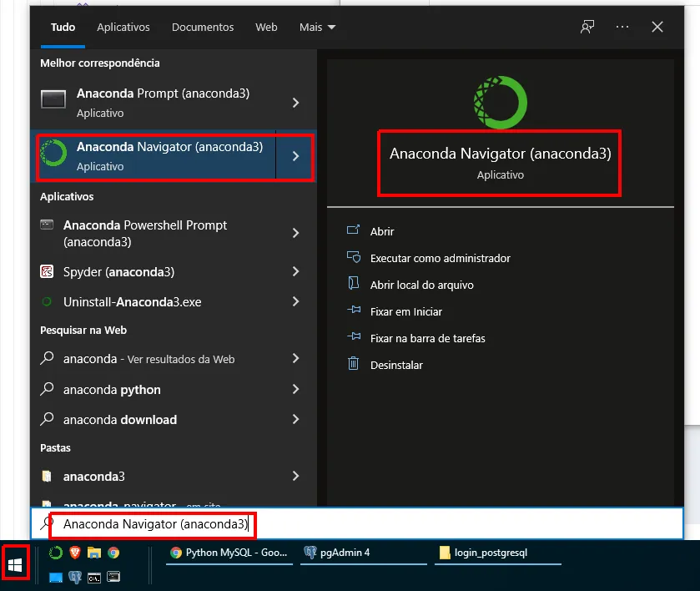Switch to the Aplicativos tab

point(123,28)
